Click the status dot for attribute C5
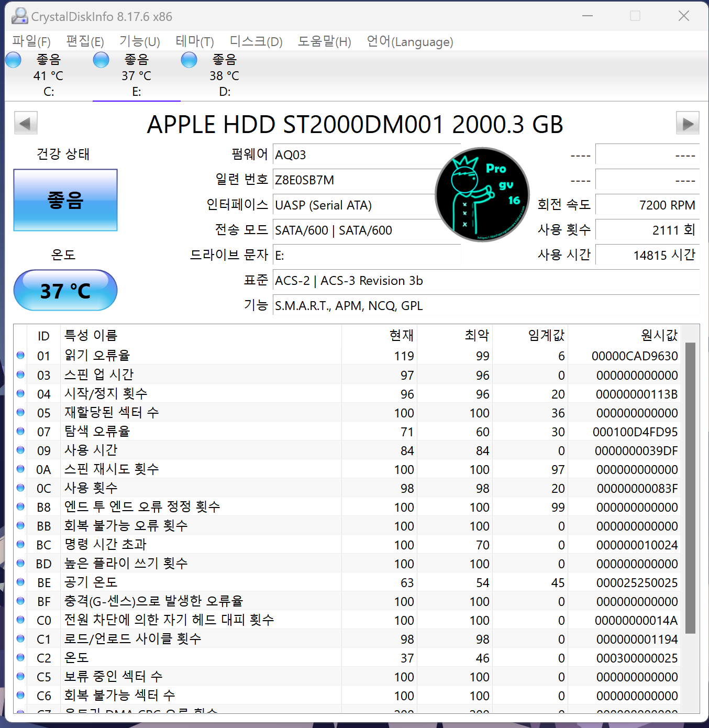This screenshot has height=728, width=709. [20, 676]
